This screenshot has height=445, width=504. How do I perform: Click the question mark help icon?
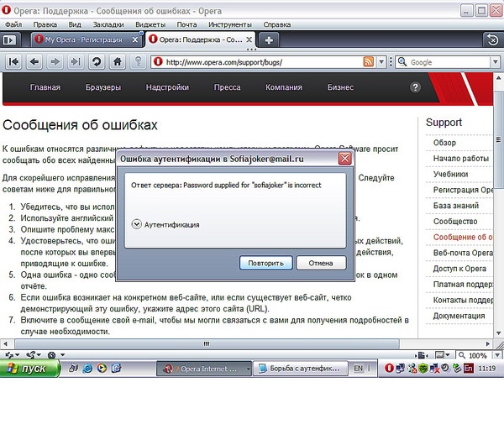click(415, 87)
